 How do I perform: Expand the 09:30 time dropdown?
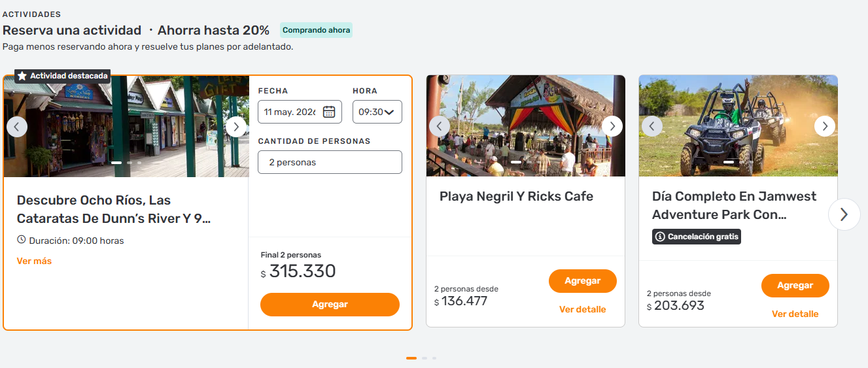pyautogui.click(x=377, y=112)
